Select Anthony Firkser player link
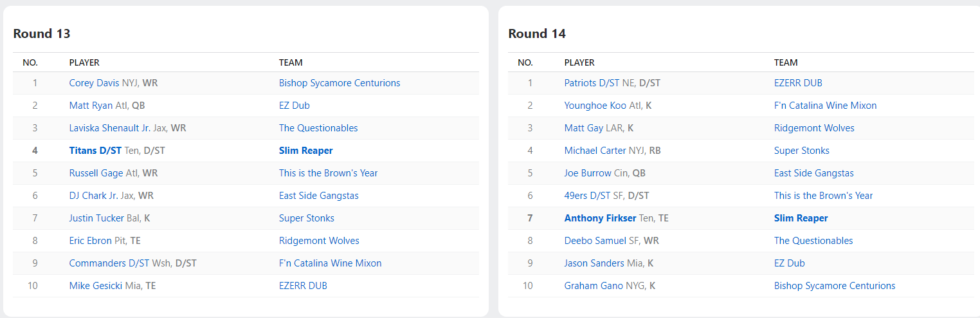 pyautogui.click(x=601, y=218)
